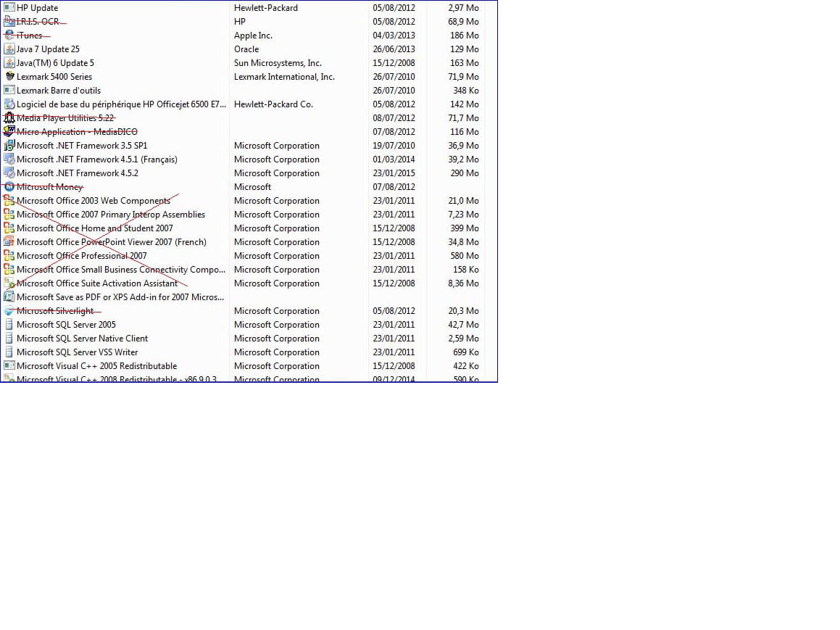Screen dimensions: 840x630
Task: Click size value 399 Mo
Action: (465, 228)
